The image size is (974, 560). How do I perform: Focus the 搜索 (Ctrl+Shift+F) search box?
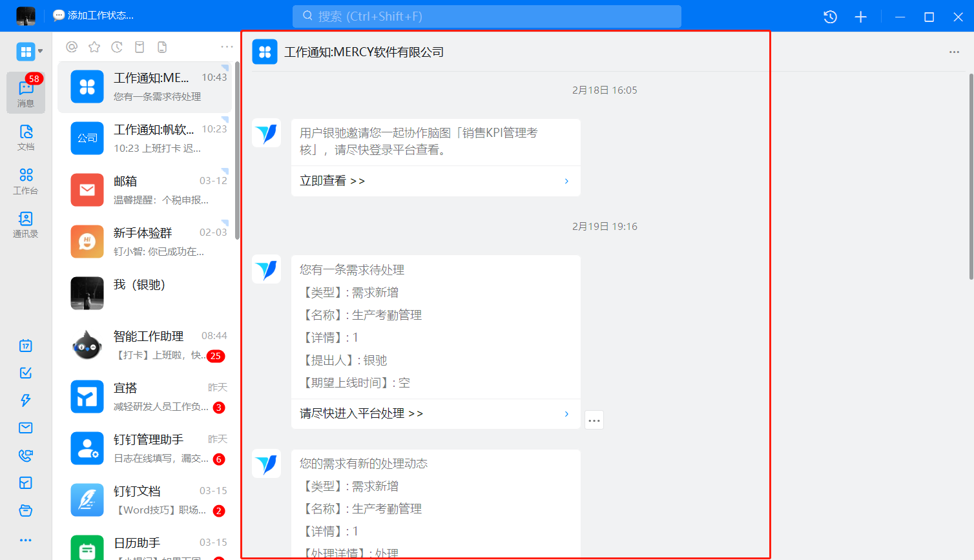click(x=487, y=16)
